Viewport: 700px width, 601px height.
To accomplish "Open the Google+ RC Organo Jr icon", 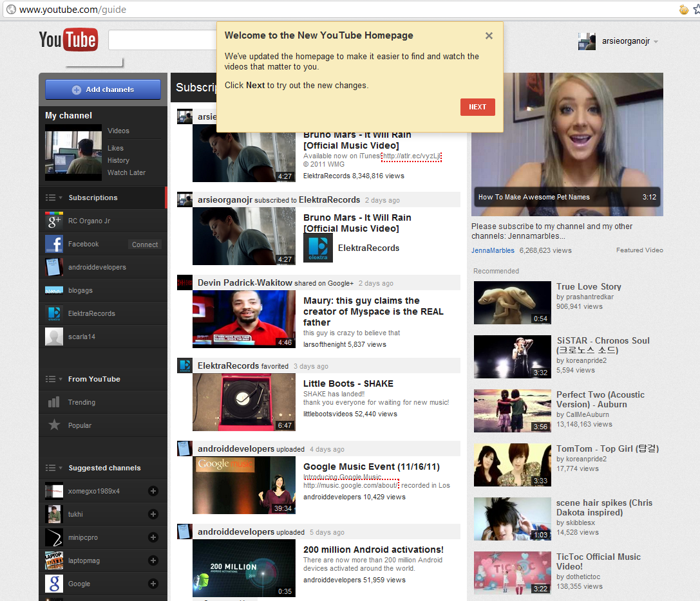I will click(54, 221).
